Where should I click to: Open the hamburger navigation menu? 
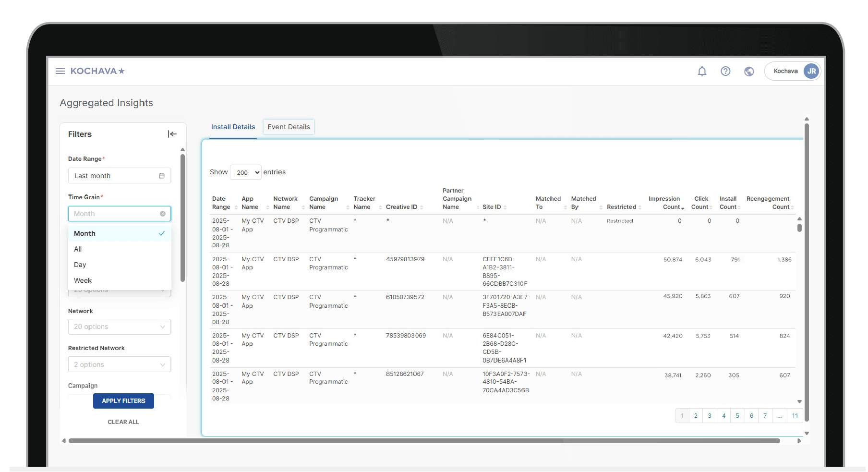tap(60, 71)
